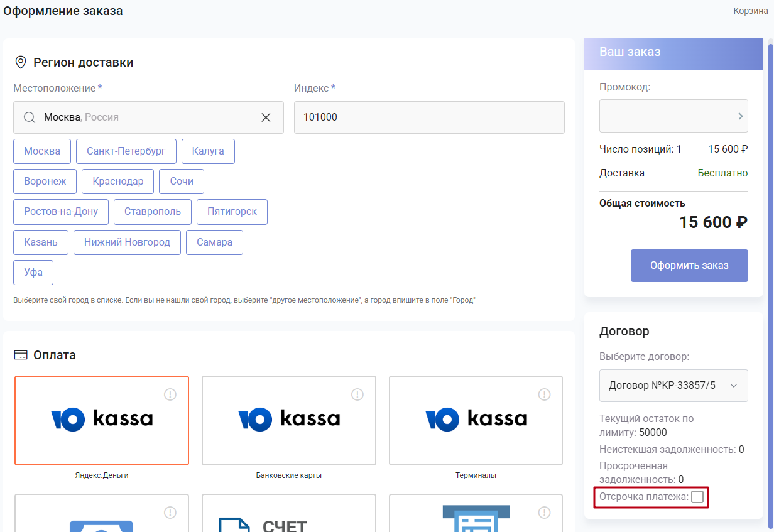Select Яндекс.Деньги payment method
Viewport: 774px width, 532px height.
click(x=102, y=420)
